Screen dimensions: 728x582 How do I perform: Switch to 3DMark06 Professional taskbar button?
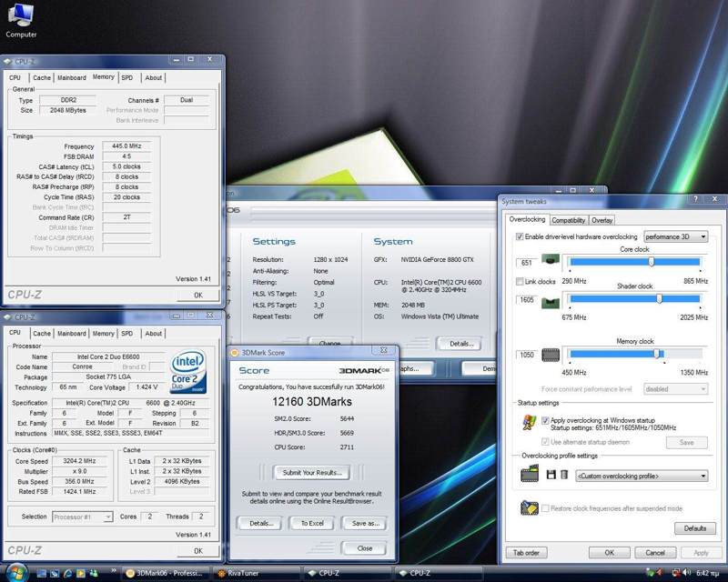[166, 574]
